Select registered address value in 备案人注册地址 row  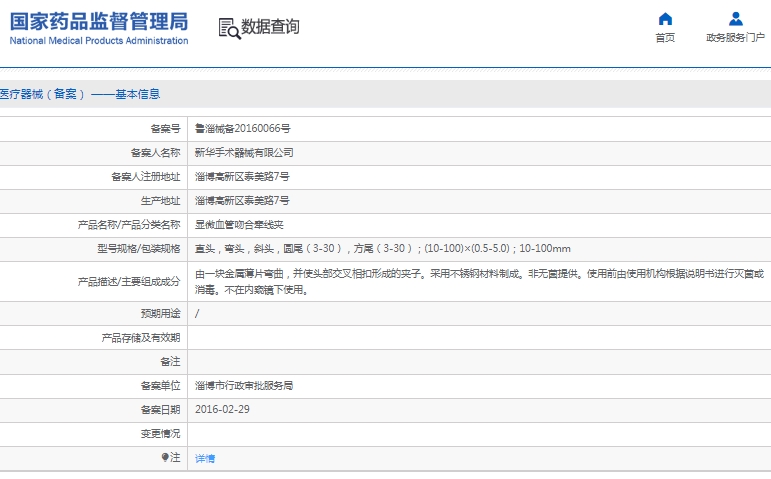coord(242,177)
